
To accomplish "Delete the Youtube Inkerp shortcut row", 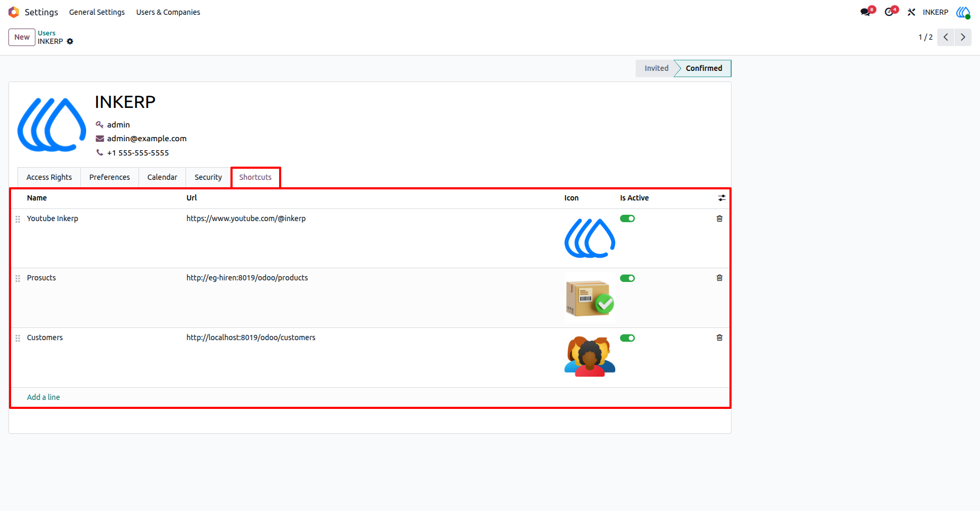I will 719,218.
